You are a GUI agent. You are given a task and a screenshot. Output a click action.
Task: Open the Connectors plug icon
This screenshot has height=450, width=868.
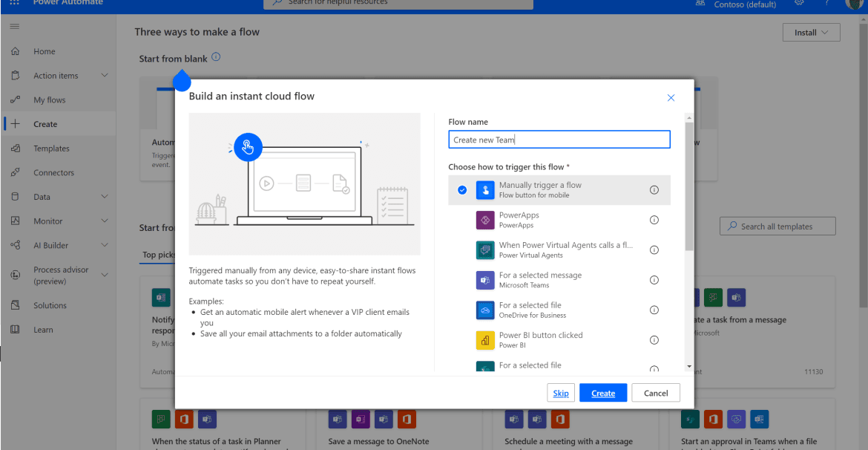16,172
